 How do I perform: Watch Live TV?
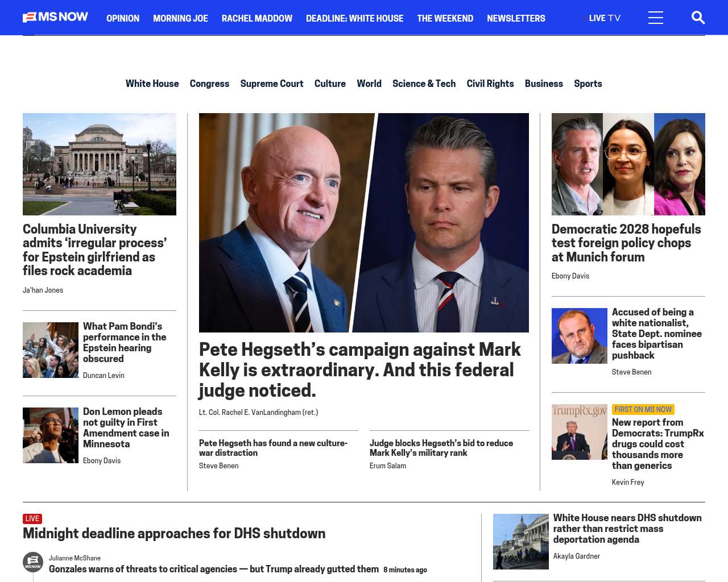(x=602, y=18)
